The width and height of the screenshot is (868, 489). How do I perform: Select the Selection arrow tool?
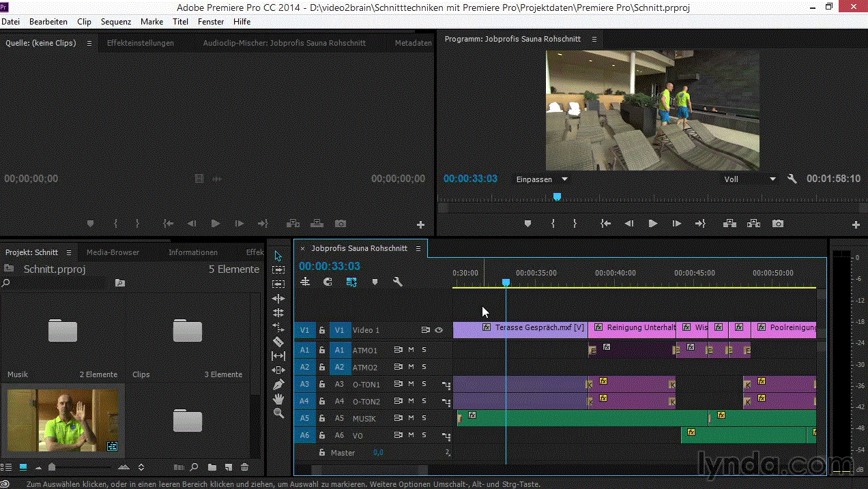click(278, 256)
